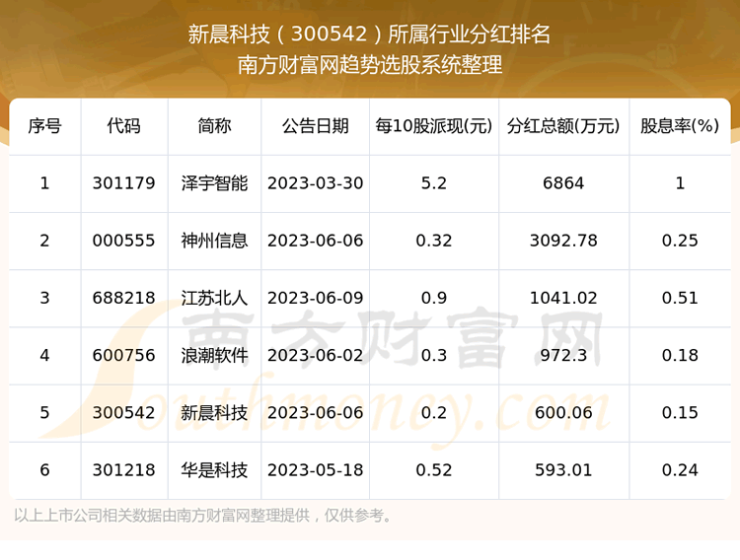
Task: Select stock name 神州信息
Action: [214, 241]
